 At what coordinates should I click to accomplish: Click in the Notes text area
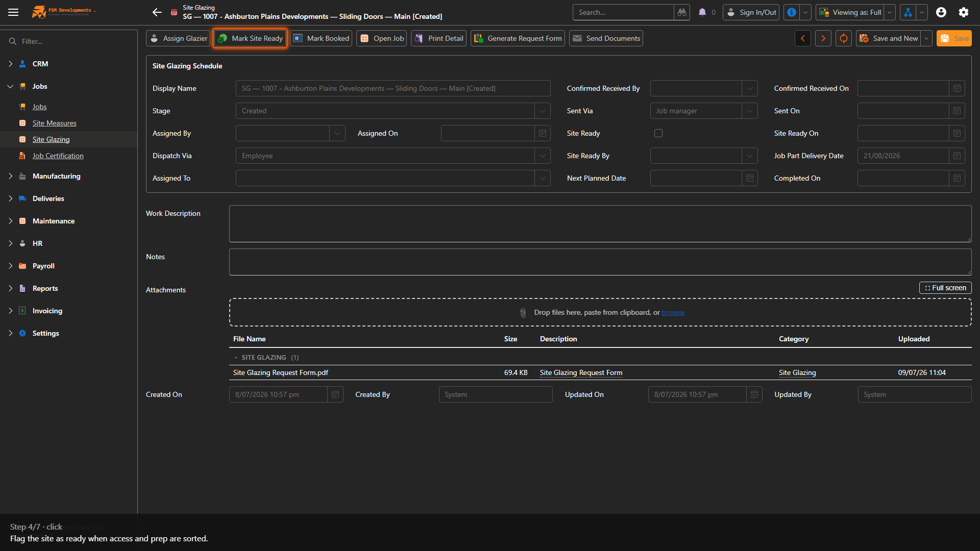pos(600,262)
